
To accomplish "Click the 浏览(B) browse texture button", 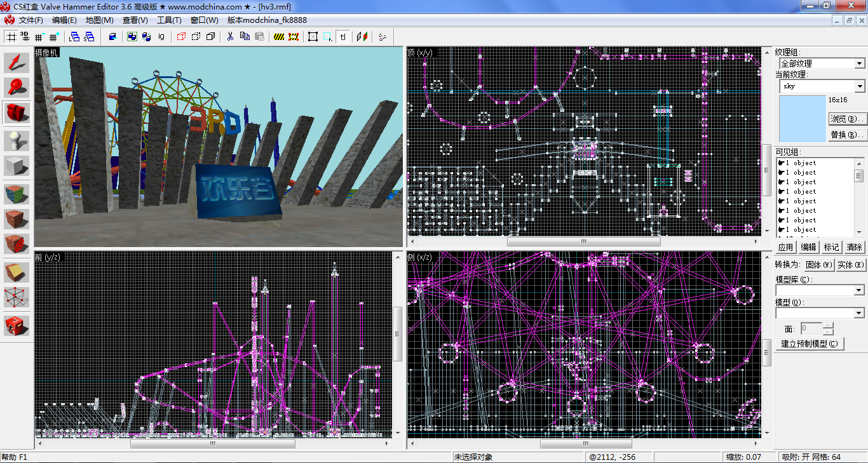I will click(847, 119).
